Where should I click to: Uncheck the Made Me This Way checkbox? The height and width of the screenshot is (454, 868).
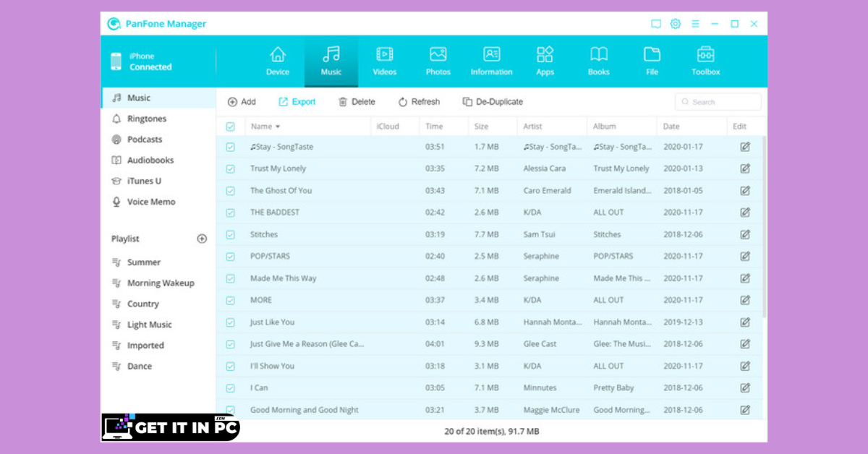pos(231,278)
